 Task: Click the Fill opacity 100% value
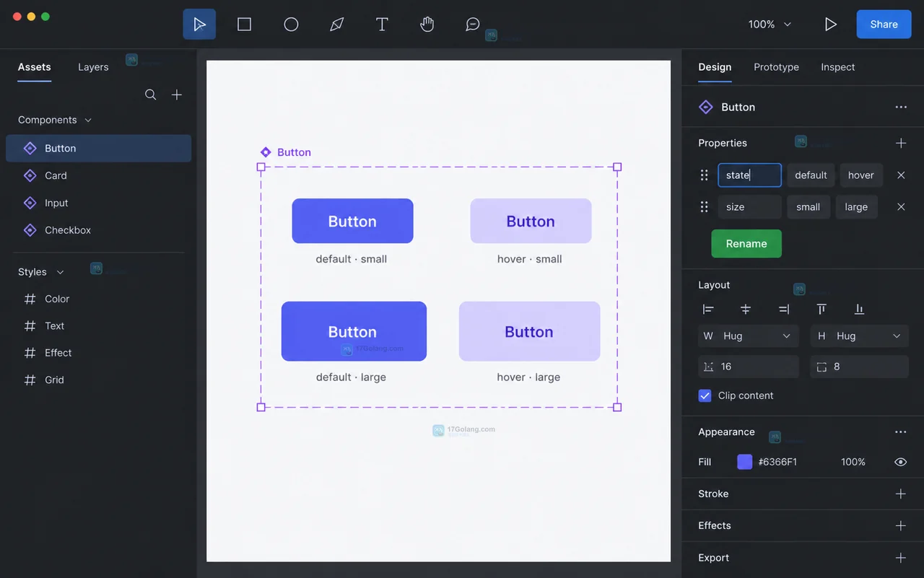tap(853, 462)
